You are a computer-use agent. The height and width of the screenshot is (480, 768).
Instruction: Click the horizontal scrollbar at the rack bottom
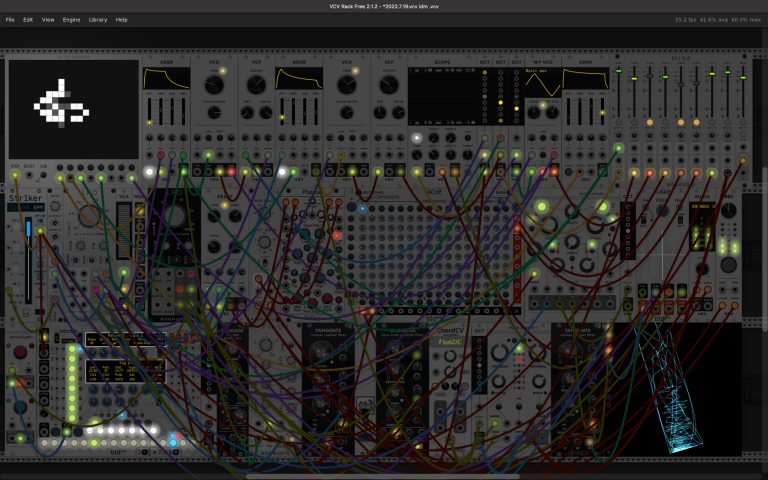coord(382,476)
